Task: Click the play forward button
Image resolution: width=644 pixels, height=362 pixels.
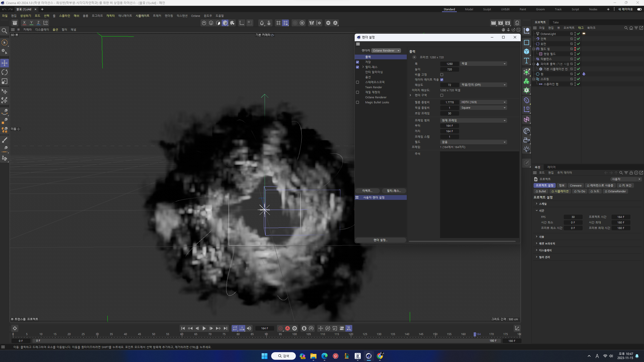Action: (x=204, y=328)
